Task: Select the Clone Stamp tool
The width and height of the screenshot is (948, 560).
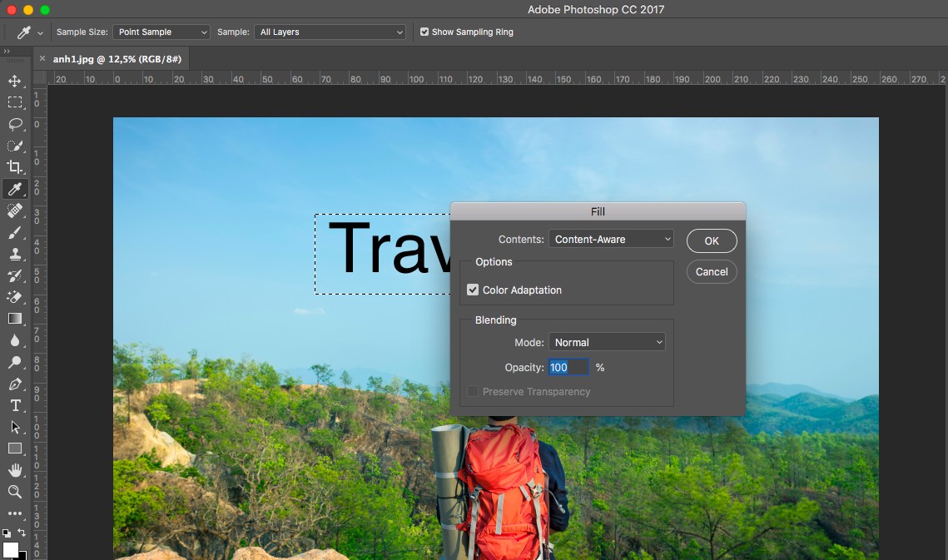Action: coord(14,254)
